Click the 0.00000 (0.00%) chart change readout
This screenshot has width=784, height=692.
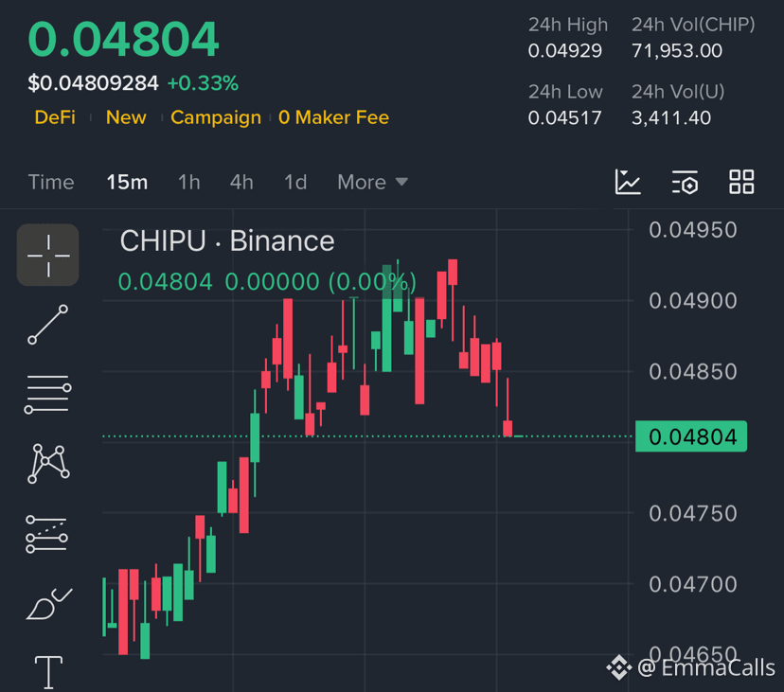(x=320, y=281)
